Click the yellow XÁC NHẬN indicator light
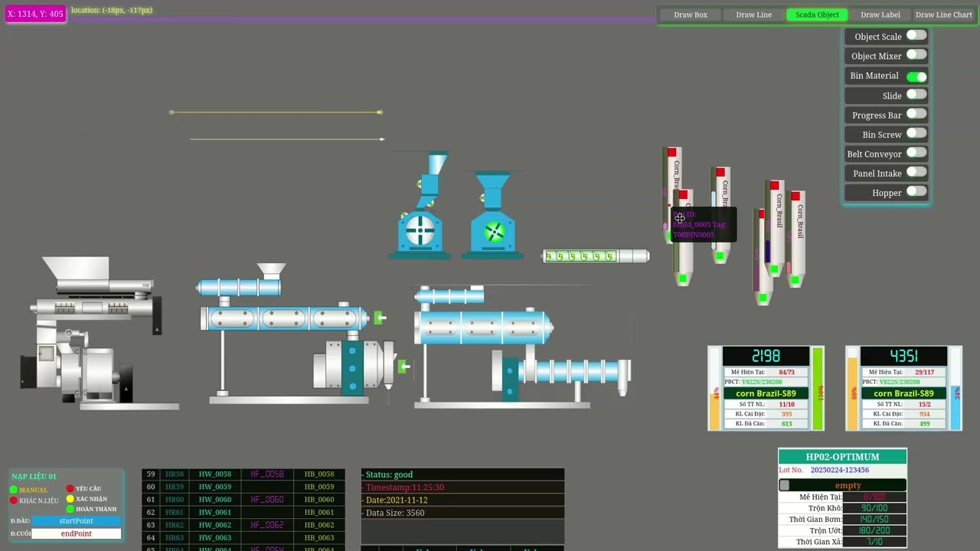The image size is (980, 551). point(70,499)
